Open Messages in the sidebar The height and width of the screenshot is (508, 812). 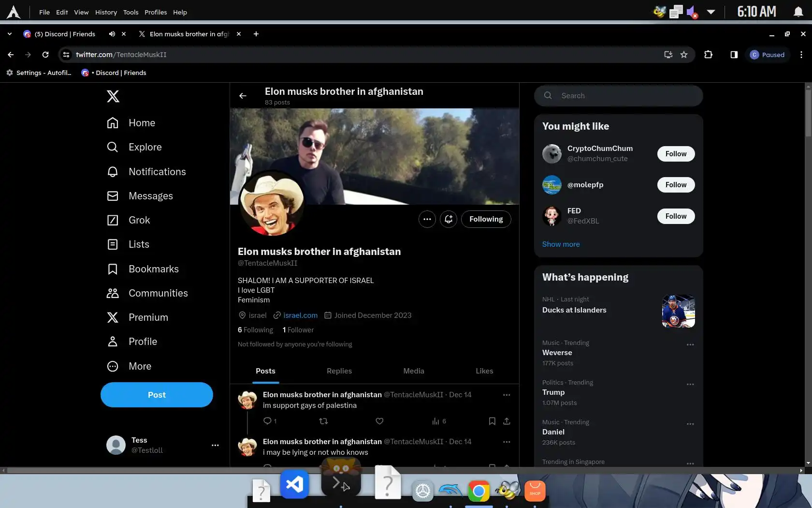(140, 196)
